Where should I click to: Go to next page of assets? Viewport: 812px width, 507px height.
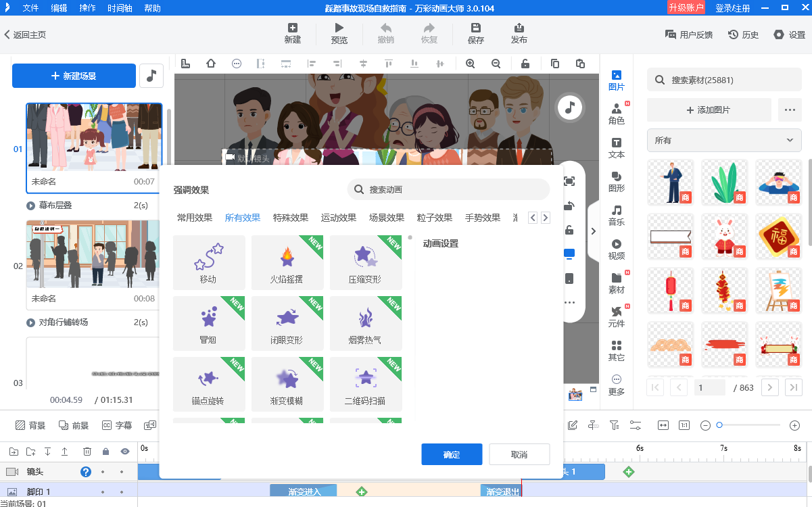tap(770, 387)
